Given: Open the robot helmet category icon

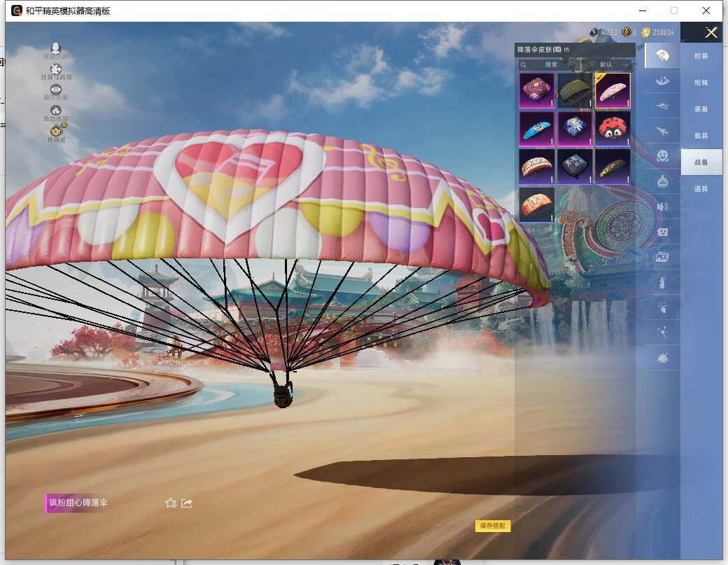Looking at the screenshot, I should click(662, 181).
